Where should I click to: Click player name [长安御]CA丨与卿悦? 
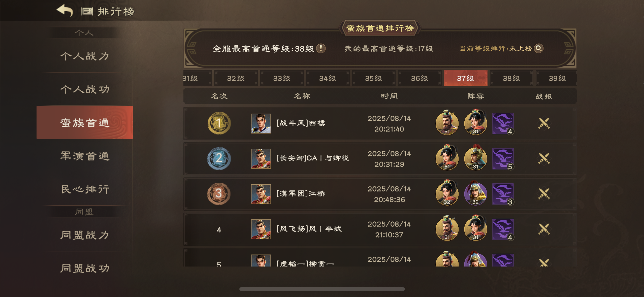(x=313, y=158)
